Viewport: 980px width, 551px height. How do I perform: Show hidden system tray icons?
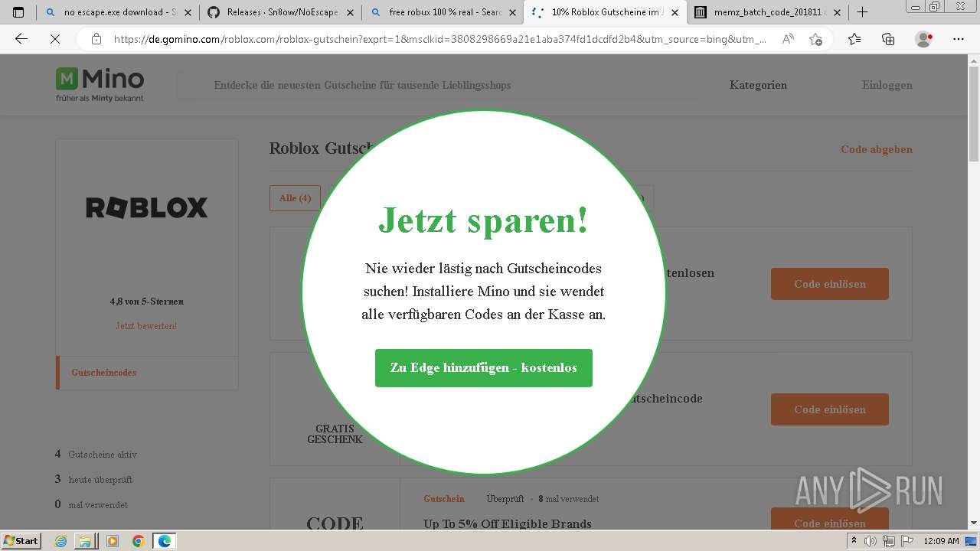[854, 541]
